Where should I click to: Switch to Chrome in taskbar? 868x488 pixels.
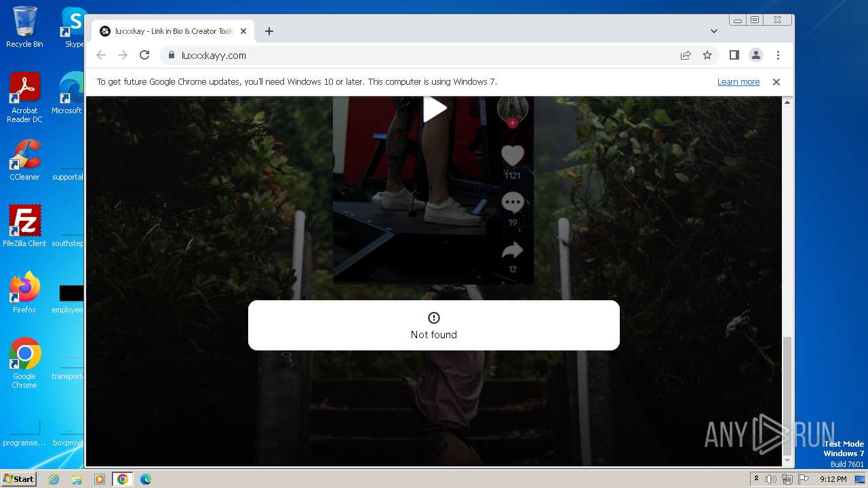(x=123, y=479)
